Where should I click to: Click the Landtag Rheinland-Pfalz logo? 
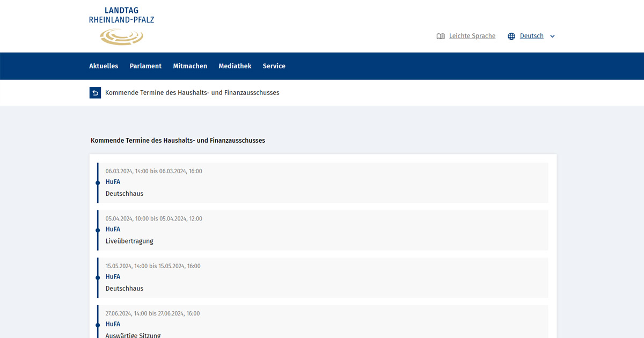point(121,26)
